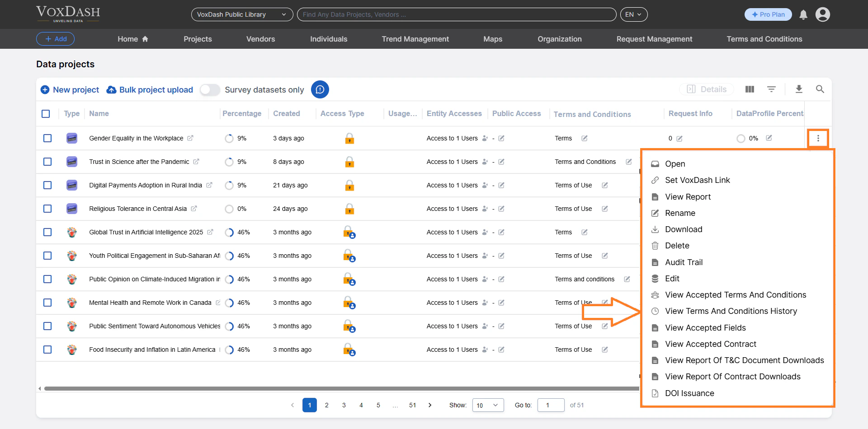Edit entity access pencil in Gender Equality row
Image resolution: width=868 pixels, height=429 pixels.
coord(501,138)
